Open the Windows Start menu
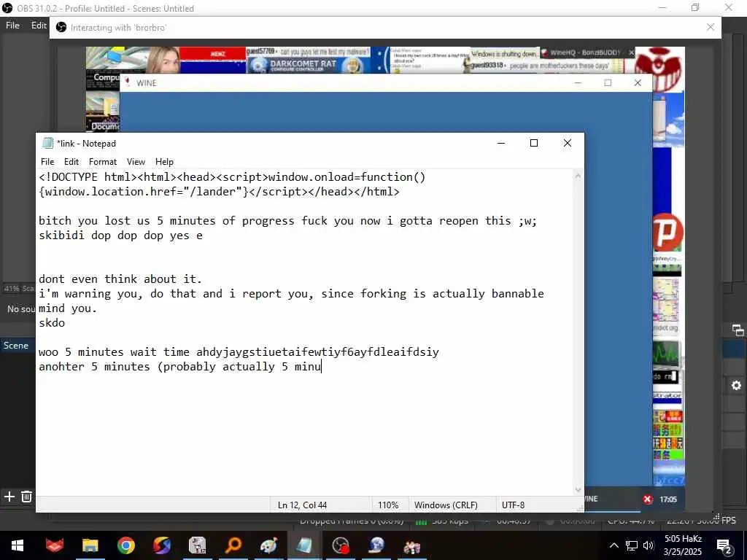The width and height of the screenshot is (747, 560). 18,545
